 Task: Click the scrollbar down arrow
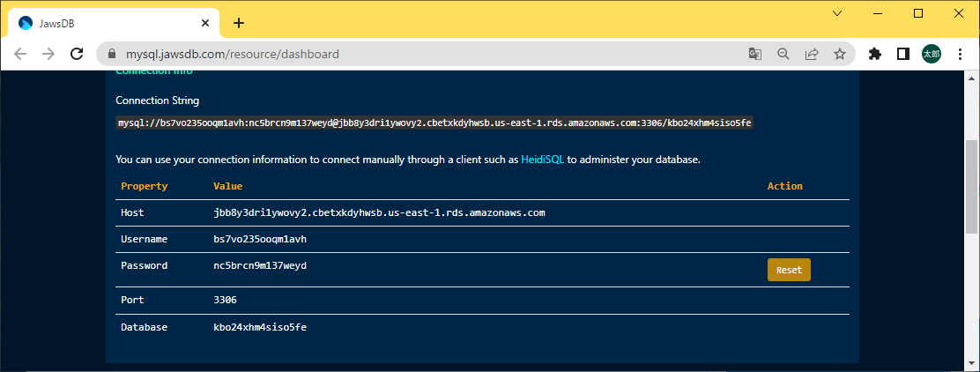coord(972,364)
